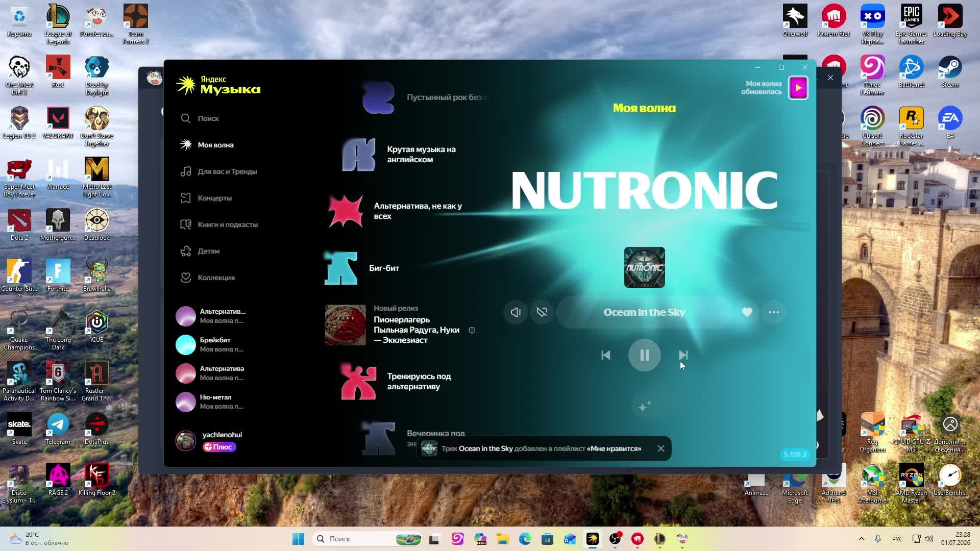Select the Биг-бит wave
Viewport: 980px width, 551px height.
(362, 268)
